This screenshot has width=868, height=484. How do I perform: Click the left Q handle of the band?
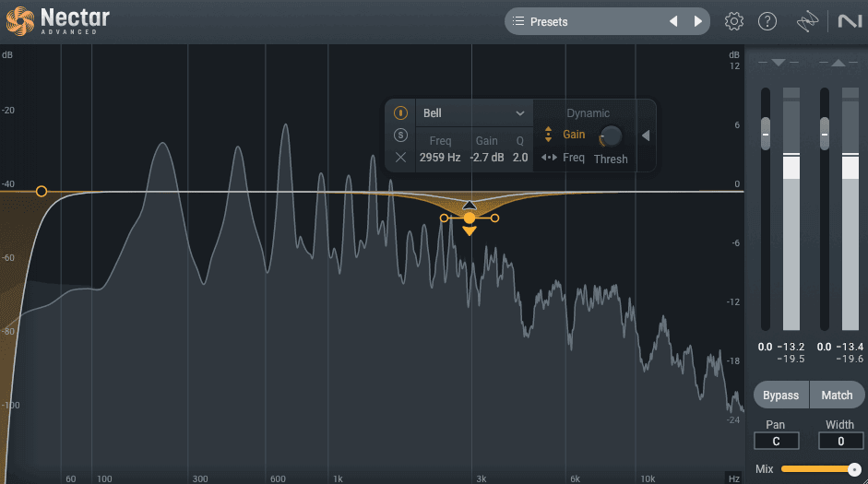444,218
